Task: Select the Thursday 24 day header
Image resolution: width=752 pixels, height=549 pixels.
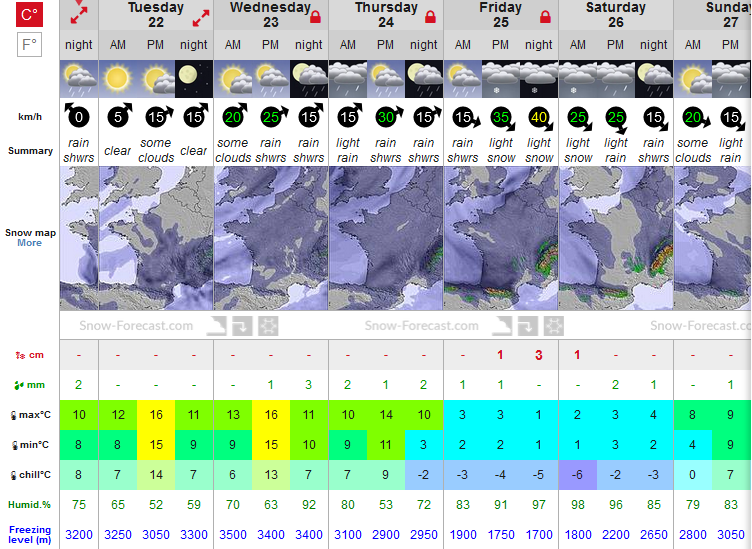Action: point(386,15)
